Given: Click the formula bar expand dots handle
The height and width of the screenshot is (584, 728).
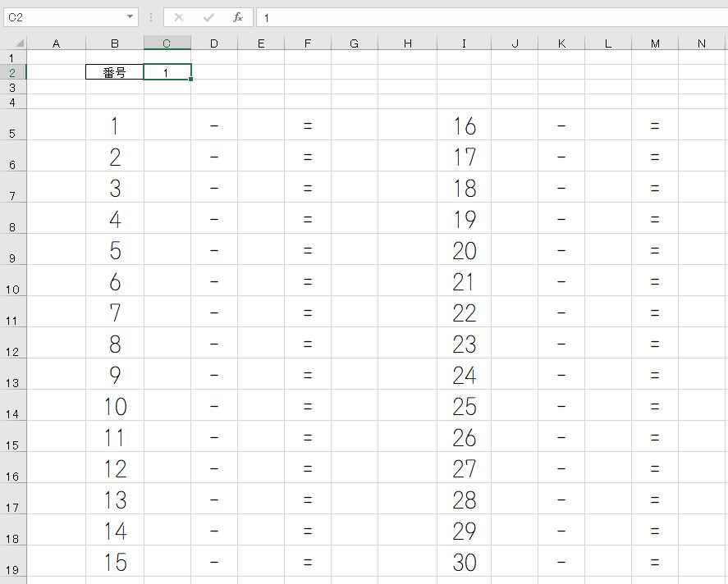Looking at the screenshot, I should 151,17.
